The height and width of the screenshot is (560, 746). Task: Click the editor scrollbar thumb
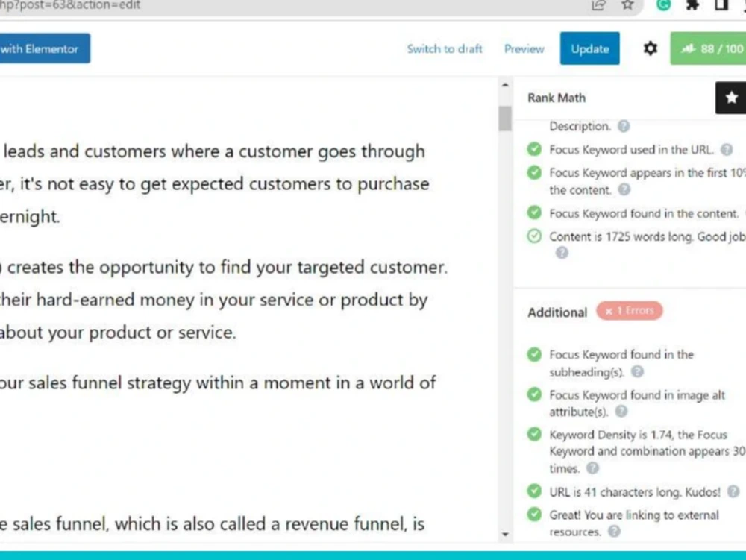point(505,118)
